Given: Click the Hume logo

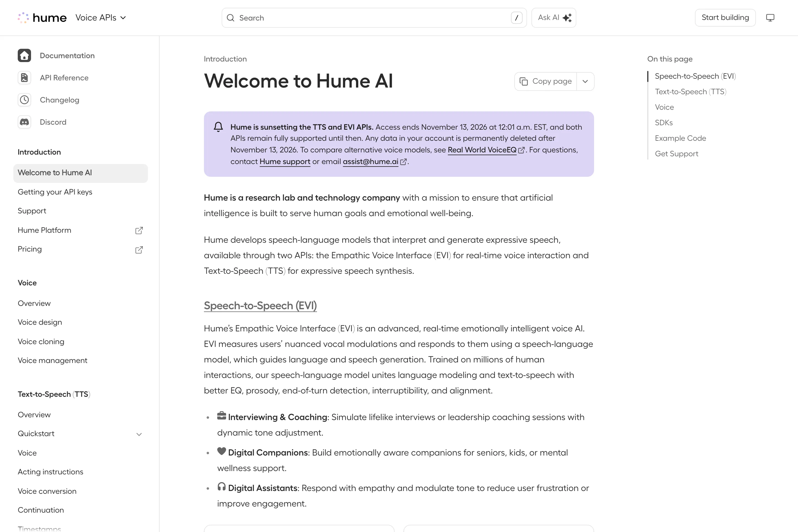Looking at the screenshot, I should pos(42,18).
